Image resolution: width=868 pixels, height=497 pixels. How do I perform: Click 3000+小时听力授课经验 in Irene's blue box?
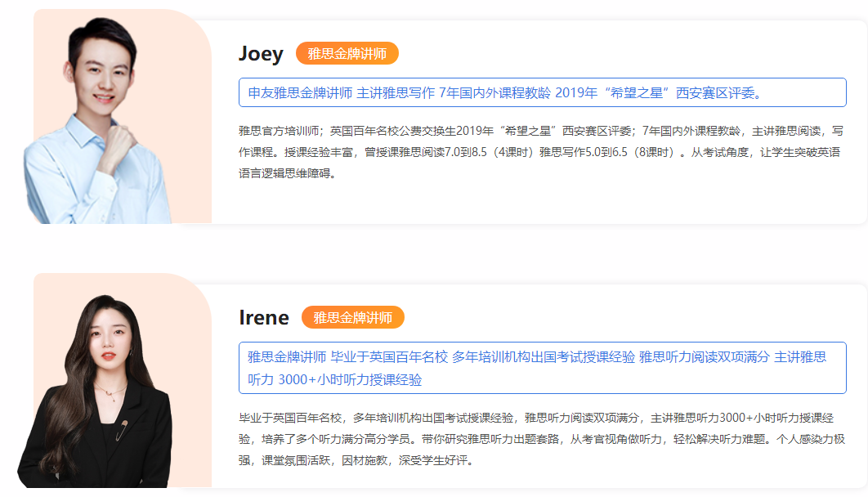coord(350,380)
